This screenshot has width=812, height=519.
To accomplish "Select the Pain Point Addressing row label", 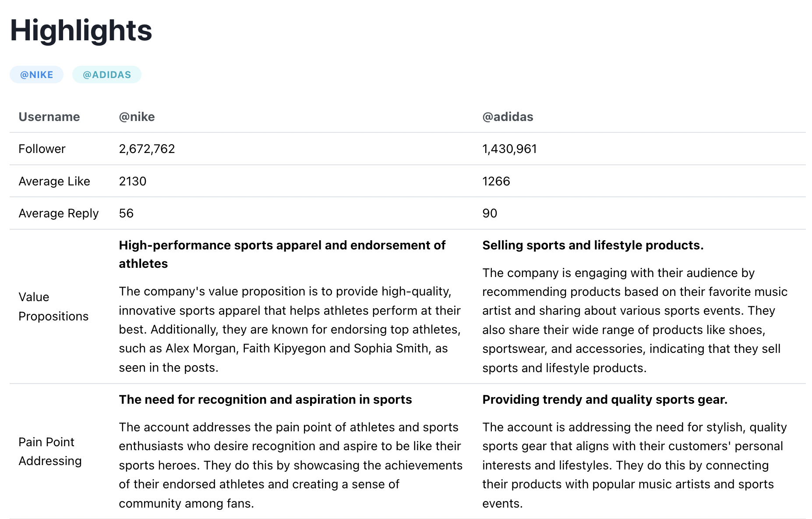I will pos(50,451).
